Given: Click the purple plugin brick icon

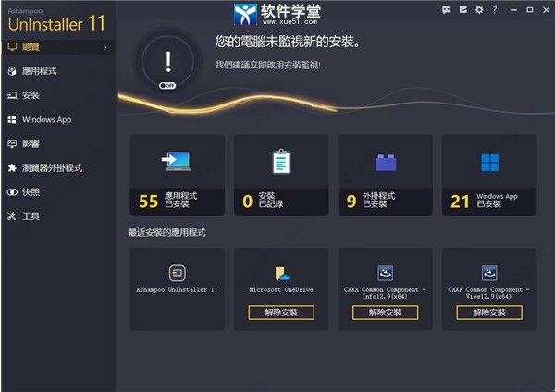Looking at the screenshot, I should point(386,163).
